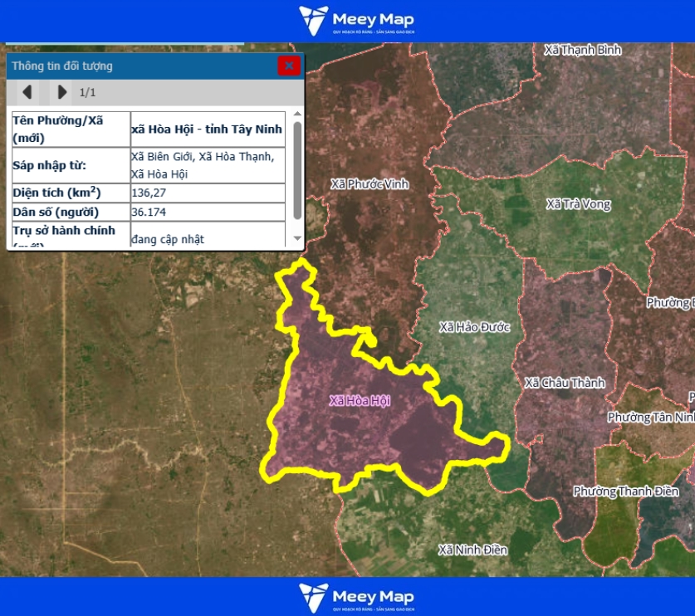Viewport: 695px width, 616px height.
Task: Select Xã Châu Thành on the map
Action: (x=565, y=383)
